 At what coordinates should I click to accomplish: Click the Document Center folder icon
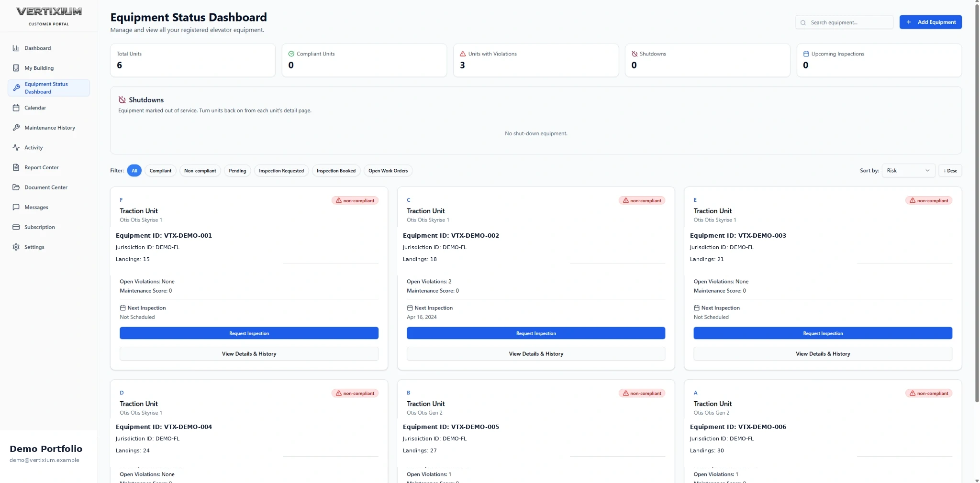click(16, 187)
